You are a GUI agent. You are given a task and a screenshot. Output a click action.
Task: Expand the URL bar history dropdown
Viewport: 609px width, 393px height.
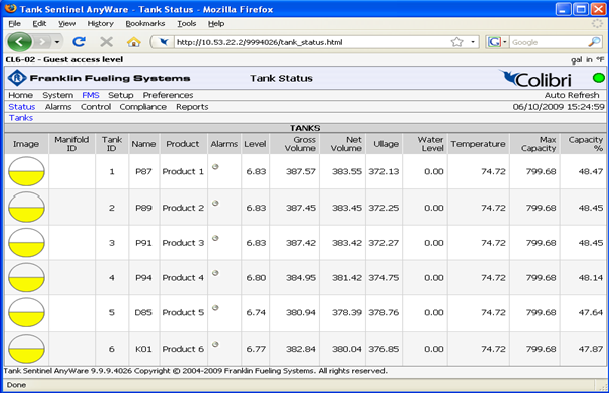tap(473, 42)
